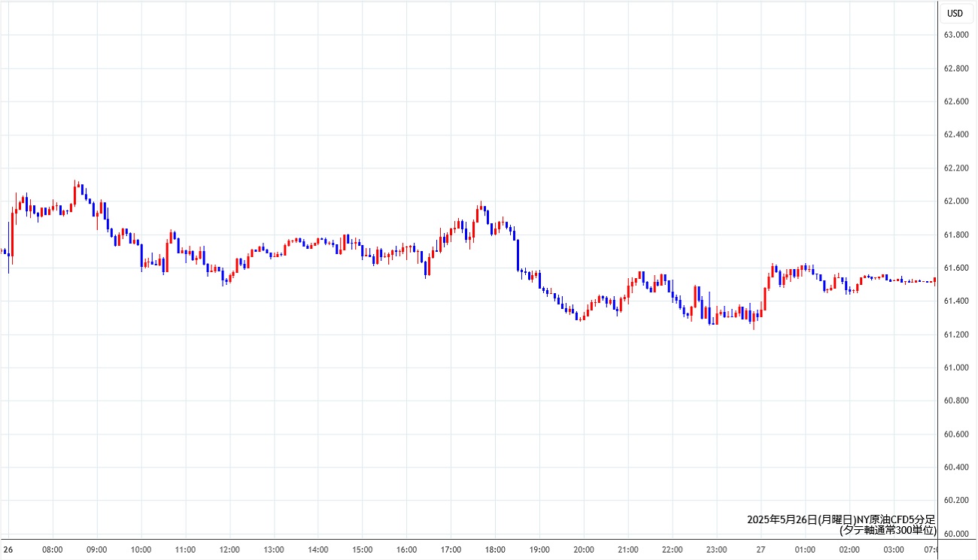Click the 62.400 price level label

point(956,135)
